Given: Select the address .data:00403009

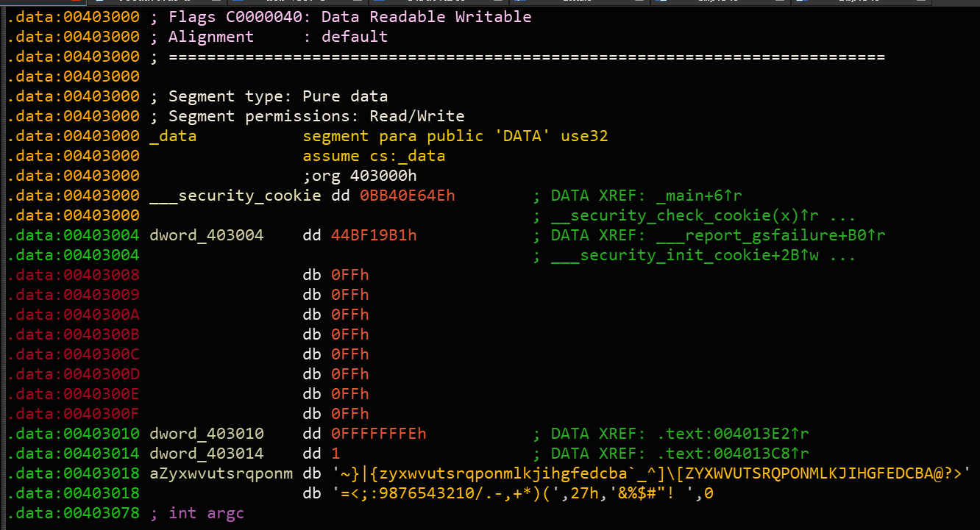Looking at the screenshot, I should point(74,295).
